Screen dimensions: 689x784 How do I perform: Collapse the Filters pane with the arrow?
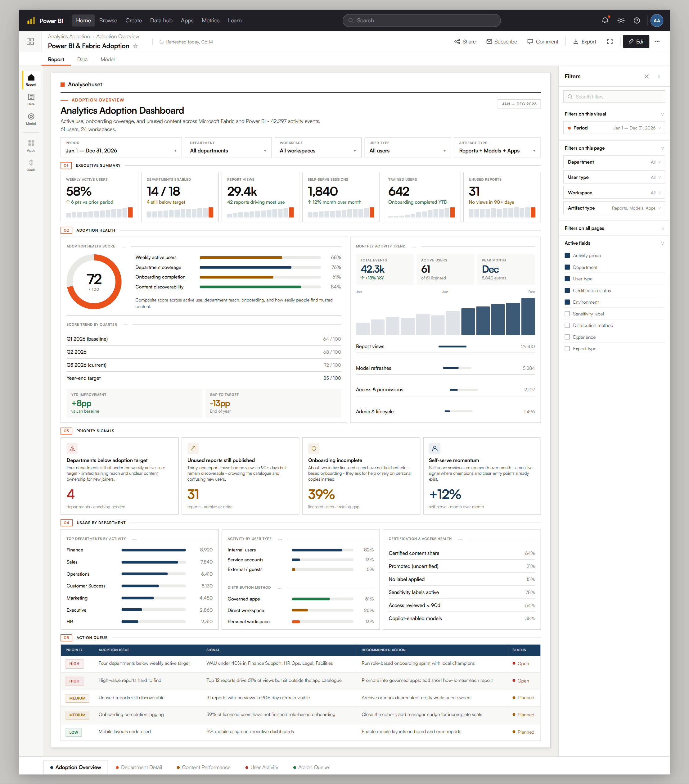coord(659,77)
